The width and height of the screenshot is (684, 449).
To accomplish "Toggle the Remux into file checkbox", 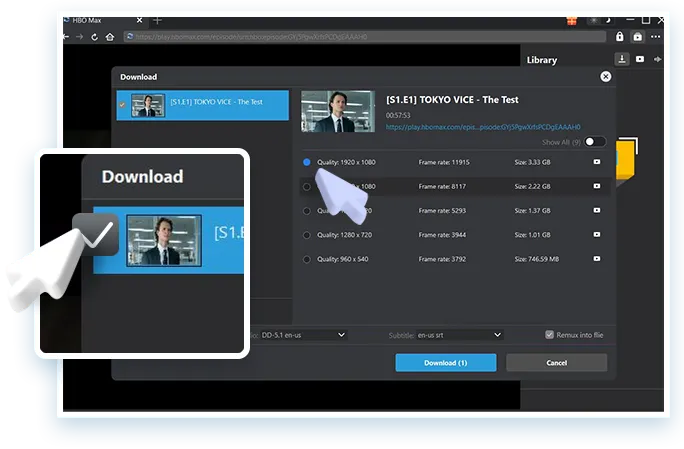I will [x=550, y=335].
